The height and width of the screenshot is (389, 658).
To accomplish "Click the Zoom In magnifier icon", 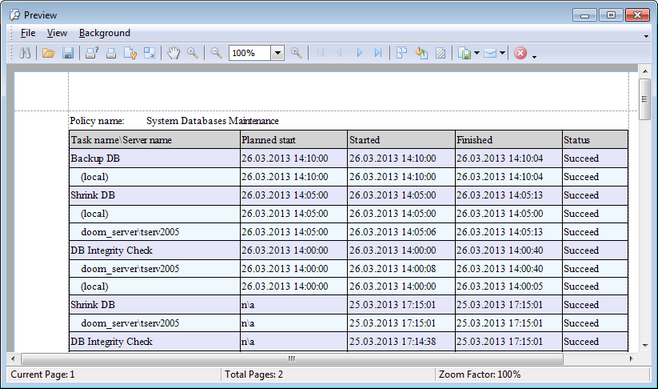I will (x=296, y=53).
